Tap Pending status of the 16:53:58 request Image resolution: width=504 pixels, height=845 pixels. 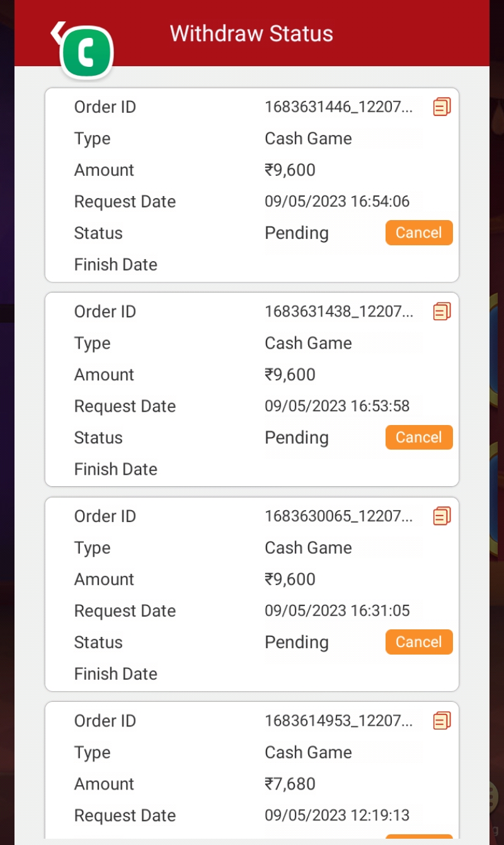[296, 438]
